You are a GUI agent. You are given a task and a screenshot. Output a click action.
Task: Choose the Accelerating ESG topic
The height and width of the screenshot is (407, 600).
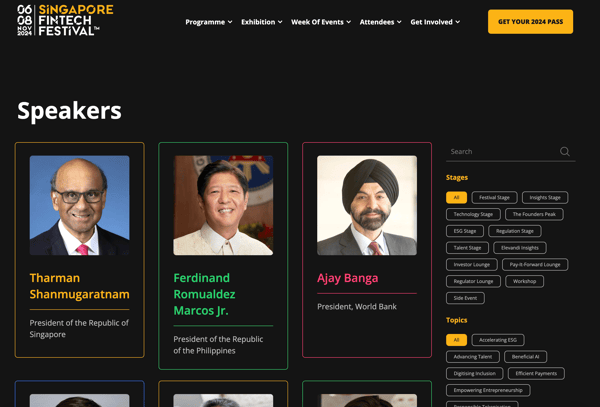coord(497,340)
